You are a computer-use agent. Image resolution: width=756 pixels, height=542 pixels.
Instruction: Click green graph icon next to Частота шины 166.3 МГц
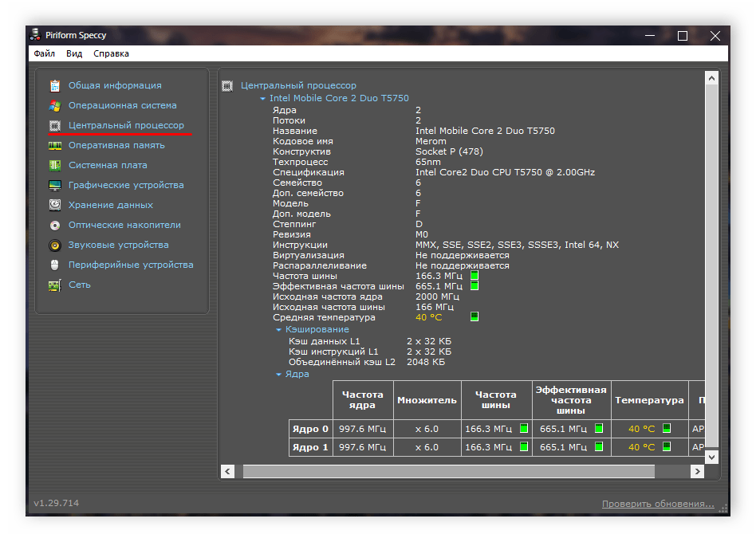474,276
